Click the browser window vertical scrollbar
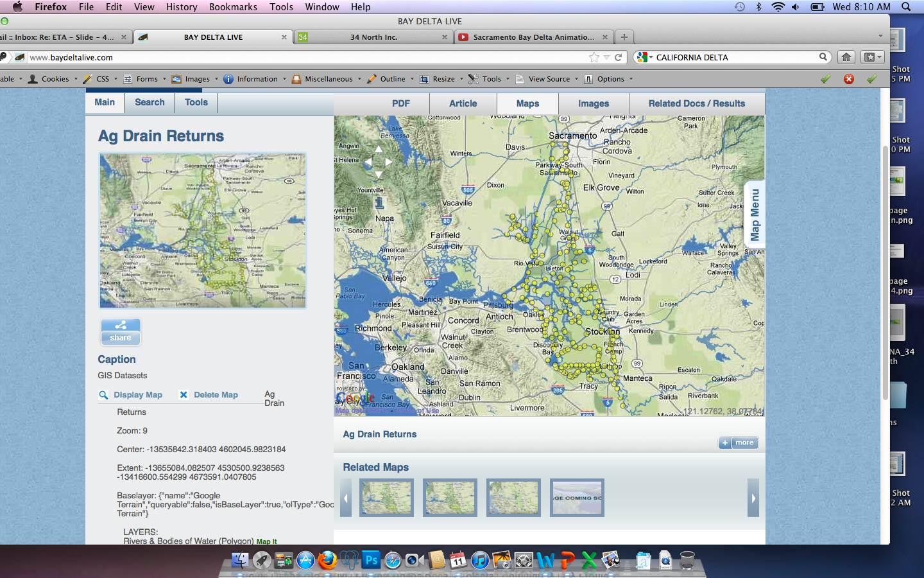 pyautogui.click(x=886, y=272)
